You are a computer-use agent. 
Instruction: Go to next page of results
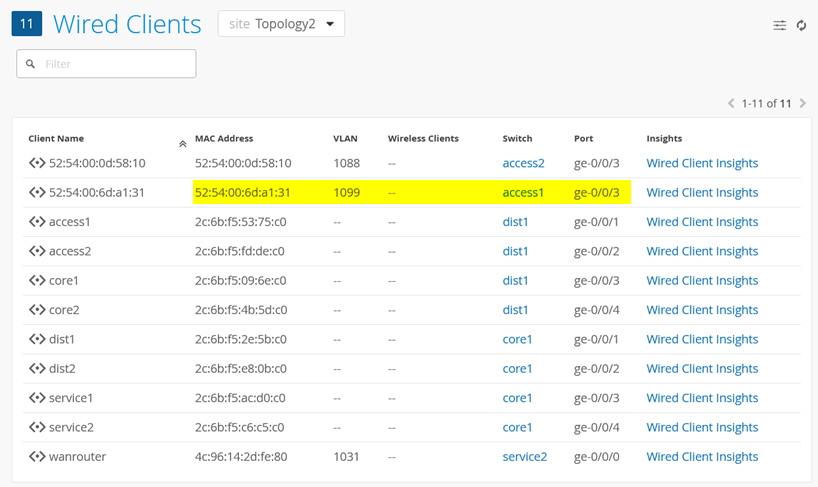[803, 103]
